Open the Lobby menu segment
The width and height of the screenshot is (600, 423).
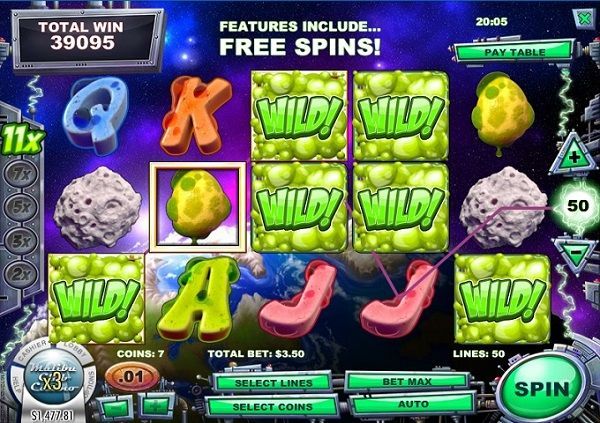73,348
